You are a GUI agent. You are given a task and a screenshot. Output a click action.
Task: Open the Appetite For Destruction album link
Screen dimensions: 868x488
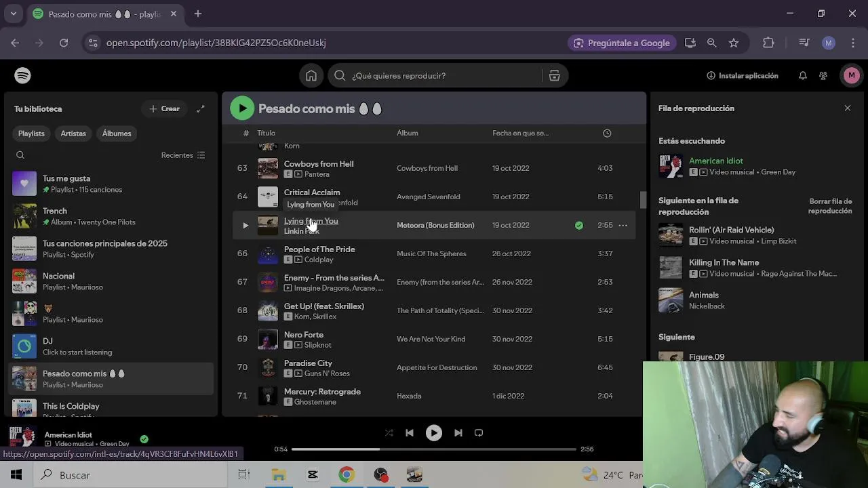click(x=437, y=367)
